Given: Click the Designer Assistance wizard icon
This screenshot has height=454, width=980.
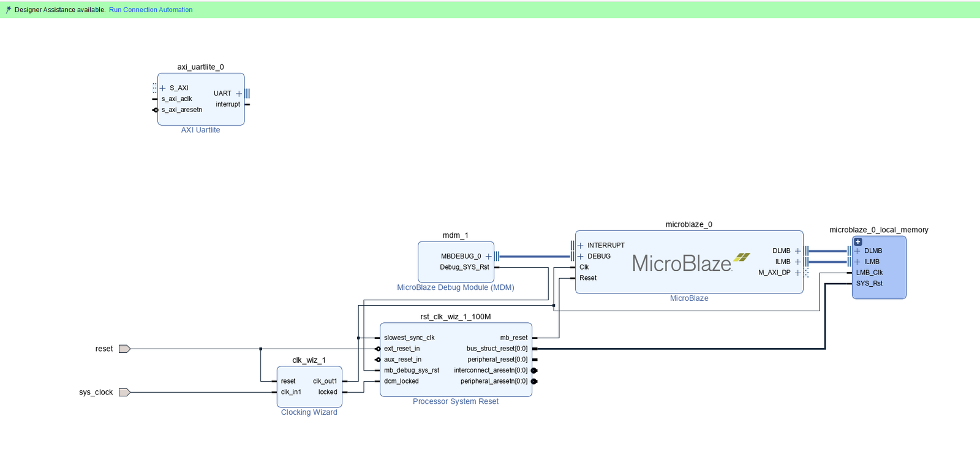Looking at the screenshot, I should pos(8,10).
